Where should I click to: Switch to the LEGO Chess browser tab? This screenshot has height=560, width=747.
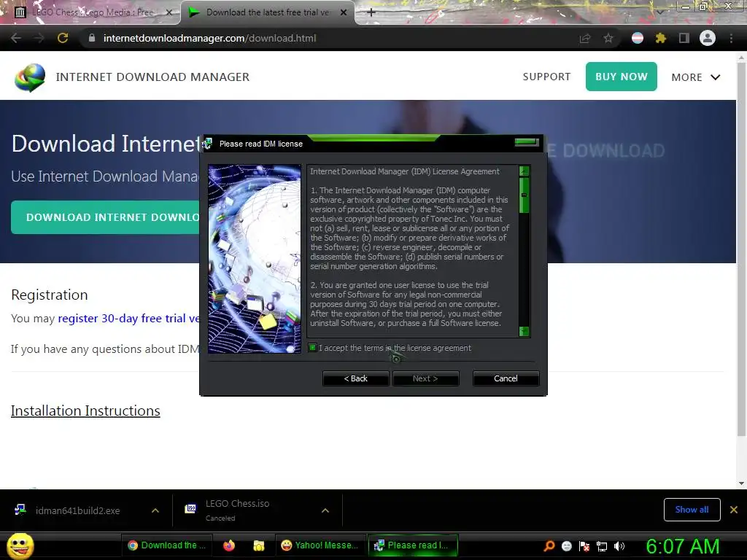point(93,12)
